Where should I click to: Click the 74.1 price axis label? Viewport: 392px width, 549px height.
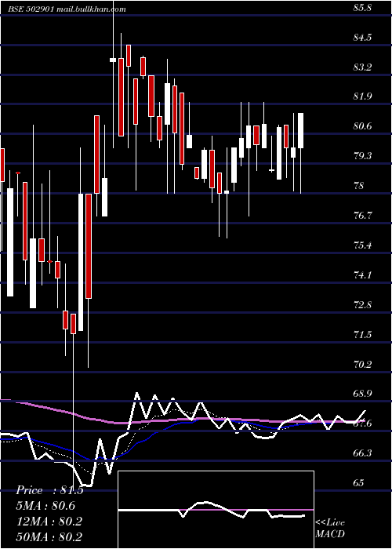click(x=362, y=275)
